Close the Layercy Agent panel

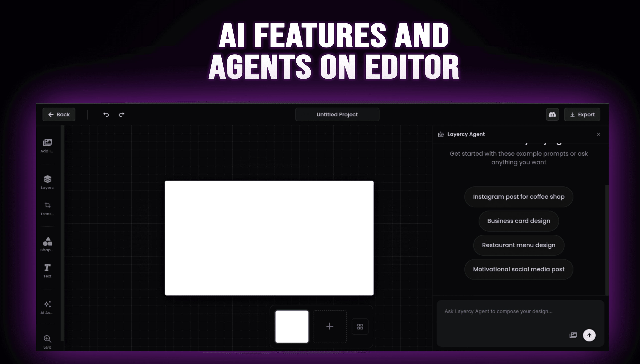(598, 134)
